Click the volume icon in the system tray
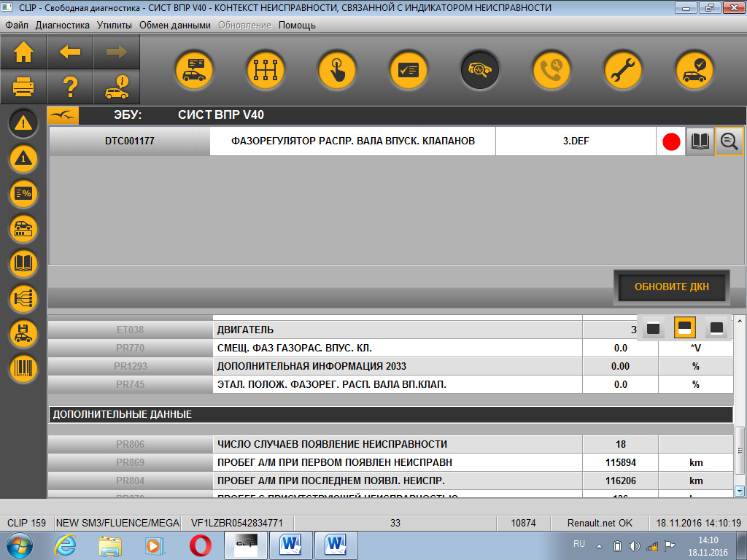Viewport: 747px width, 560px height. point(634,546)
